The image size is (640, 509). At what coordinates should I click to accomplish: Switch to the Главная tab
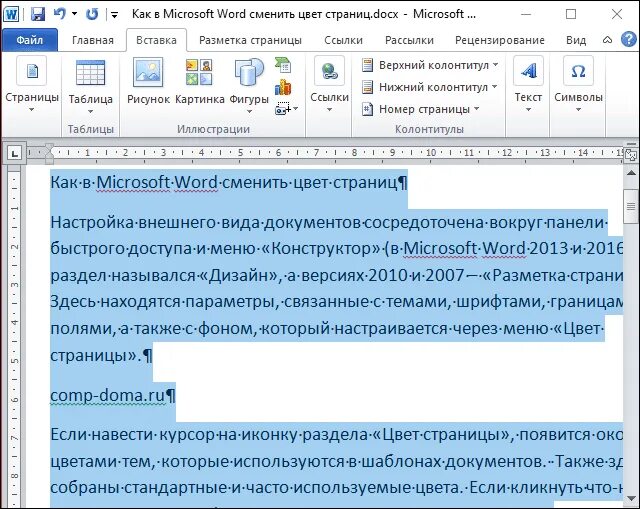point(93,40)
